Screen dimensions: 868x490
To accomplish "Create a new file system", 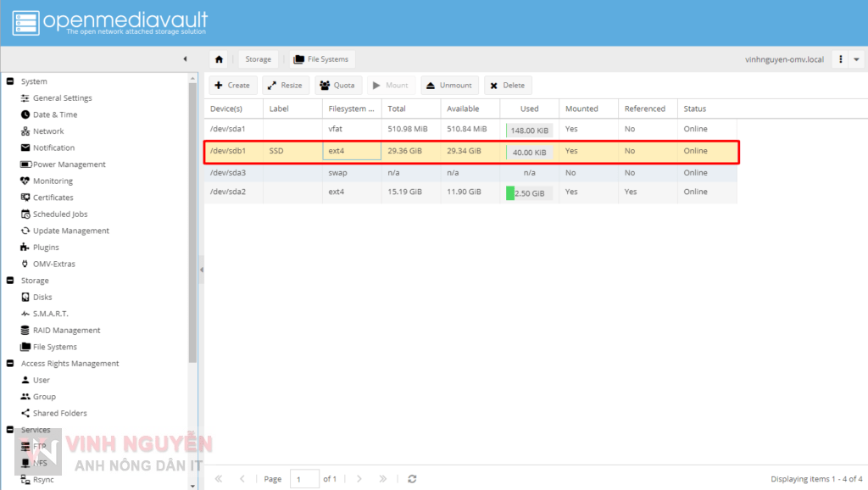I will pos(232,85).
